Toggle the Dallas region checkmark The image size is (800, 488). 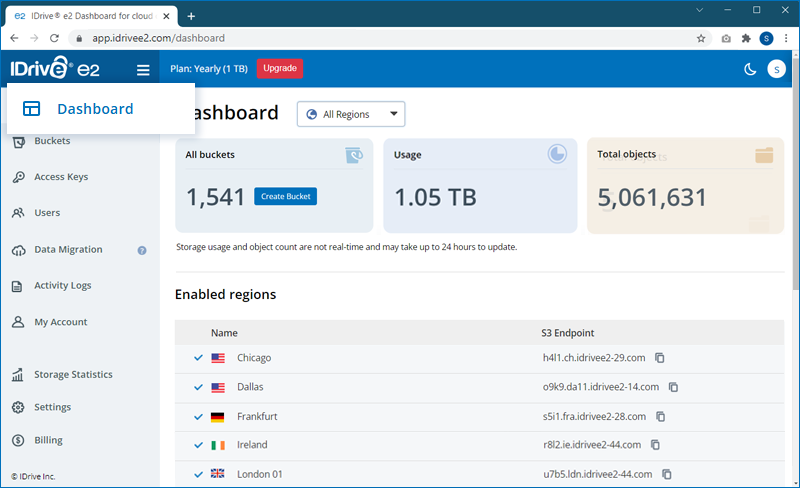pyautogui.click(x=198, y=387)
